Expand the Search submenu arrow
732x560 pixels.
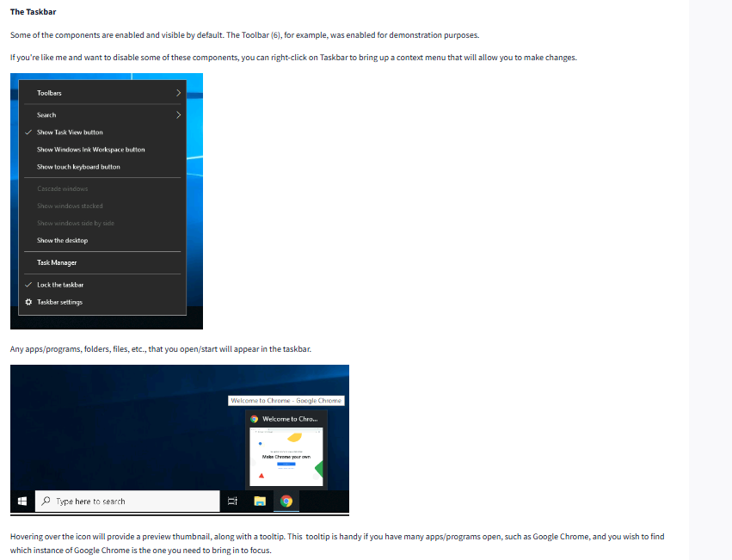[178, 114]
